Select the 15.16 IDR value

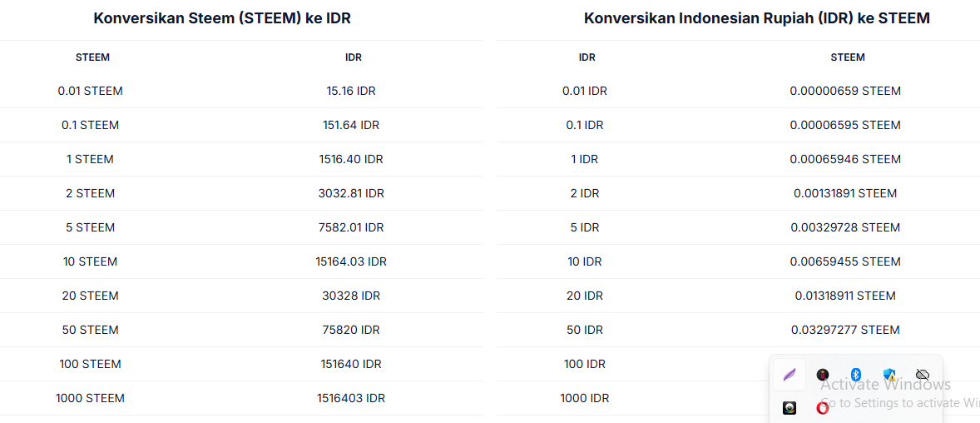pyautogui.click(x=350, y=91)
